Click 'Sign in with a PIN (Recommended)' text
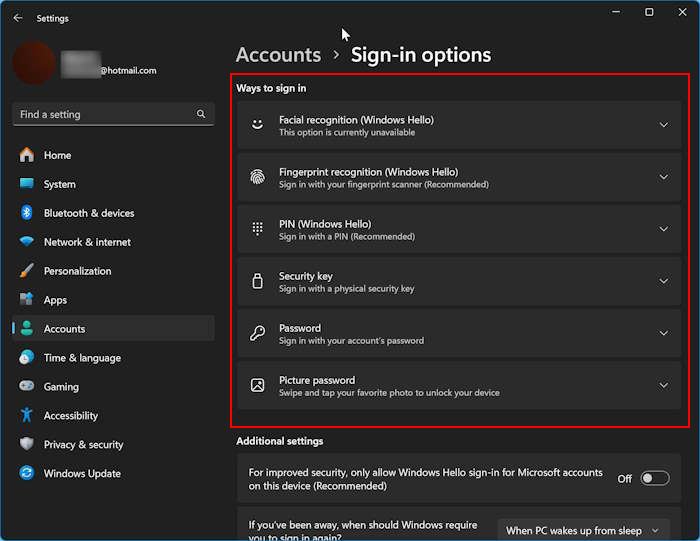 pos(347,236)
